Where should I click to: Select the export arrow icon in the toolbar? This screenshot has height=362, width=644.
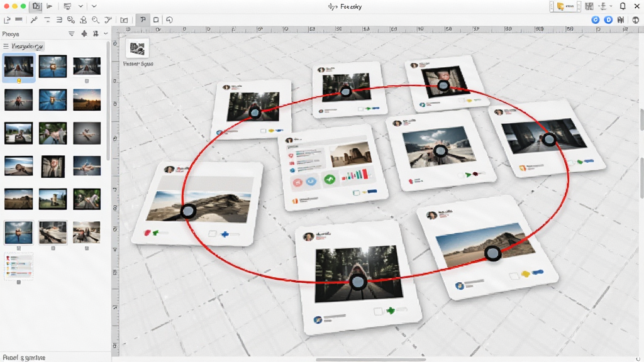(x=7, y=19)
